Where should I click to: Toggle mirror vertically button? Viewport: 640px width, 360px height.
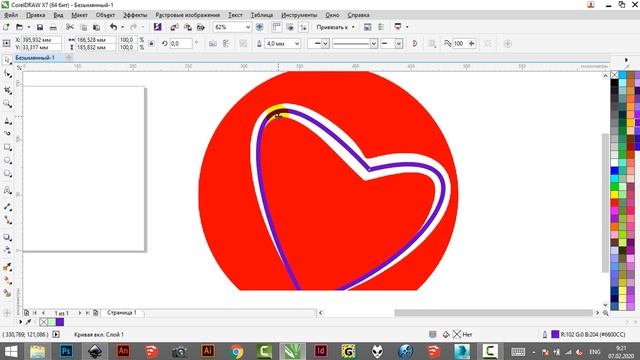coord(226,43)
